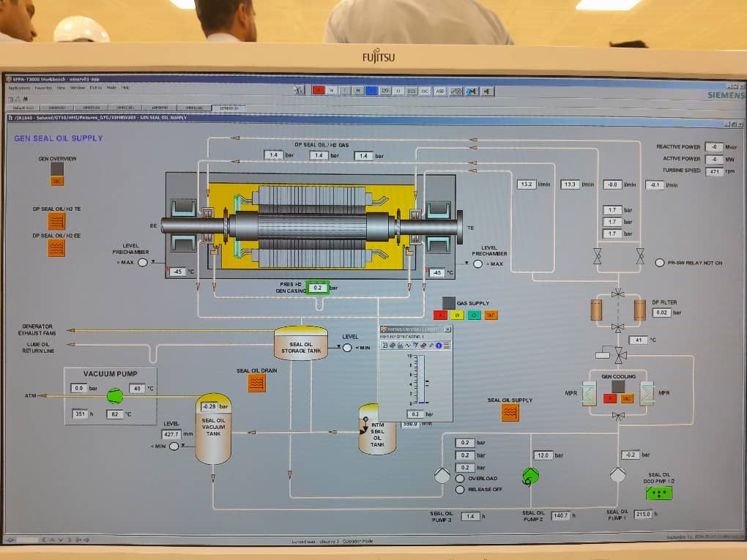Click the faceplate bar graph scale
Screen dimensions: 747x560
418,379
